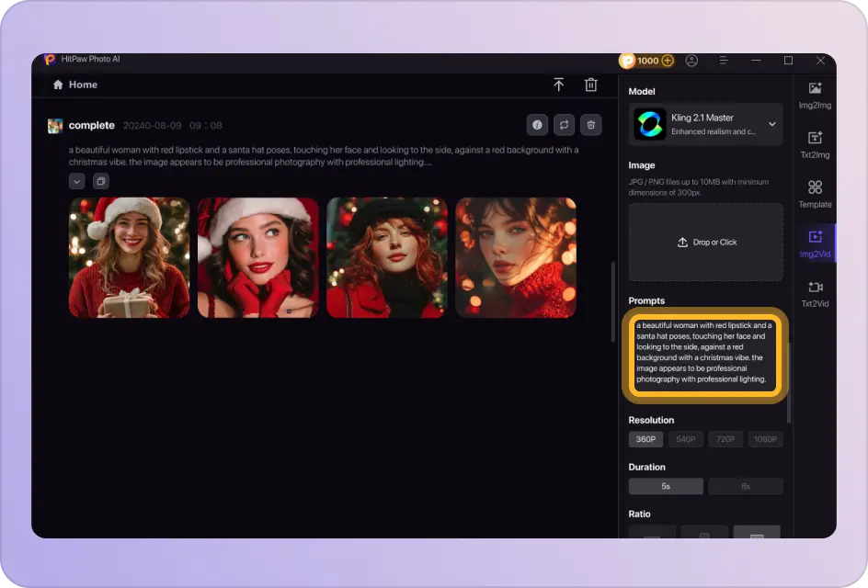Collapse the complete task's prompt text
This screenshot has height=588, width=868.
77,181
